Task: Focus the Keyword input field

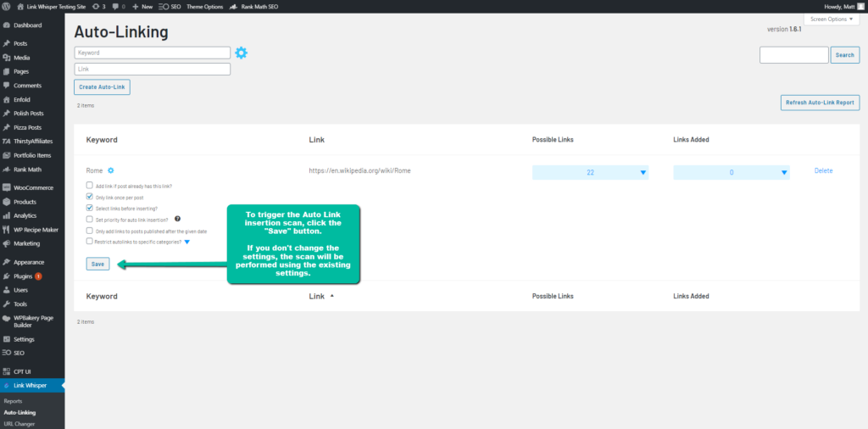Action: (153, 53)
